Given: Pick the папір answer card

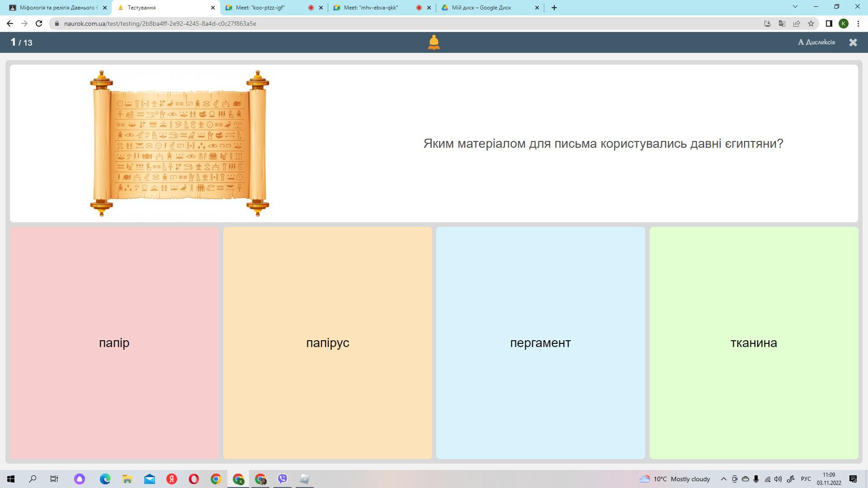Looking at the screenshot, I should tap(114, 343).
